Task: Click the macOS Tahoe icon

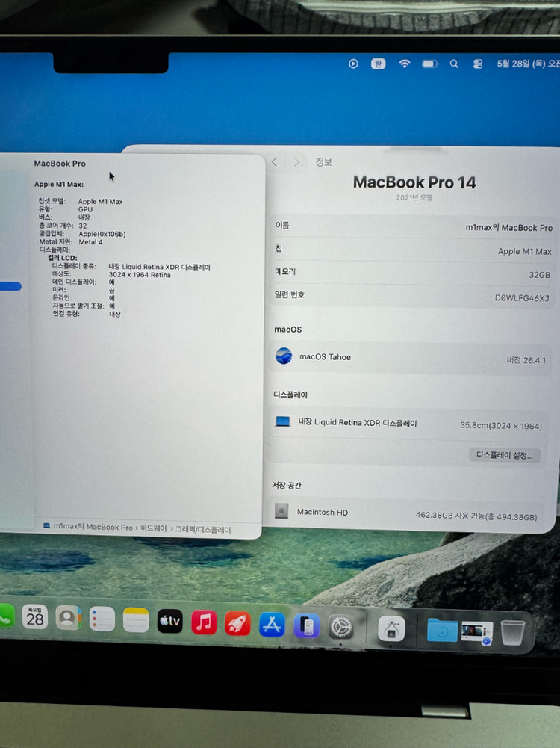Action: click(284, 356)
